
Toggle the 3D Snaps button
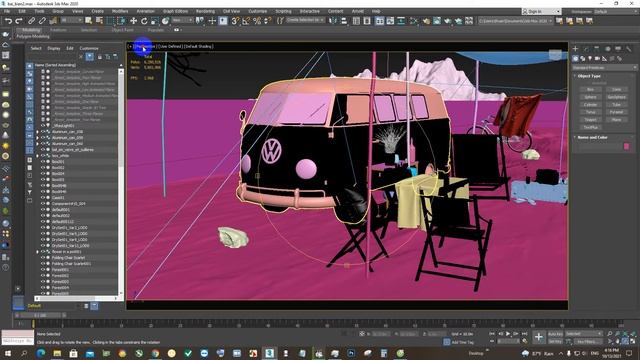click(235, 21)
